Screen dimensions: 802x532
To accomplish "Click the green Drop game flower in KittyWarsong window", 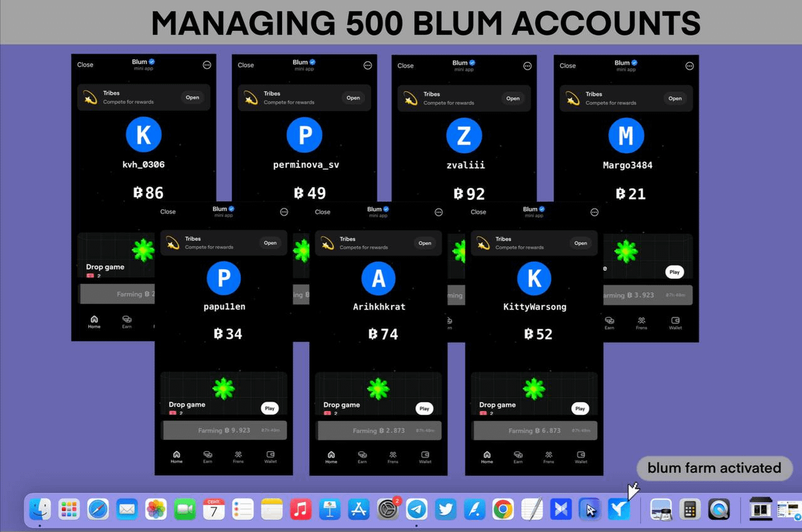I will (534, 388).
